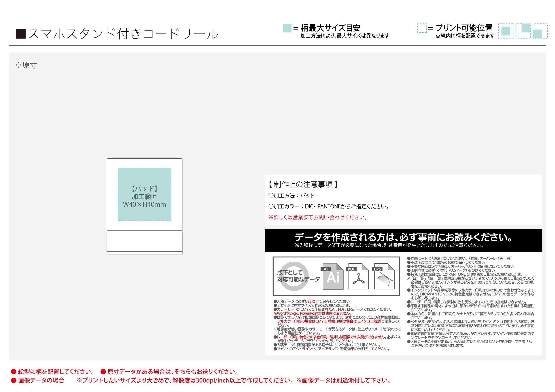The width and height of the screenshot is (555, 392).
Task: Click red note 詳しくは営業までお問い合わせください
Action: [318, 217]
